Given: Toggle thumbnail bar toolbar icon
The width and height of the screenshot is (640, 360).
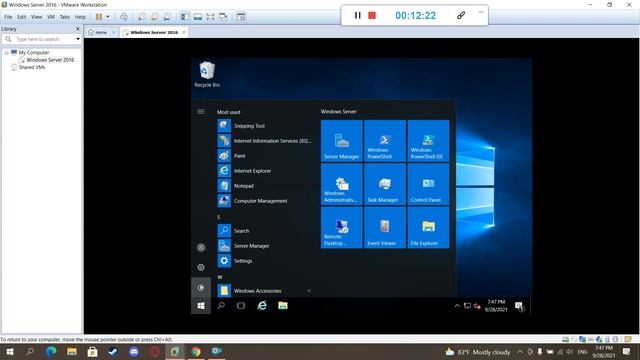Looking at the screenshot, I should tap(198, 17).
